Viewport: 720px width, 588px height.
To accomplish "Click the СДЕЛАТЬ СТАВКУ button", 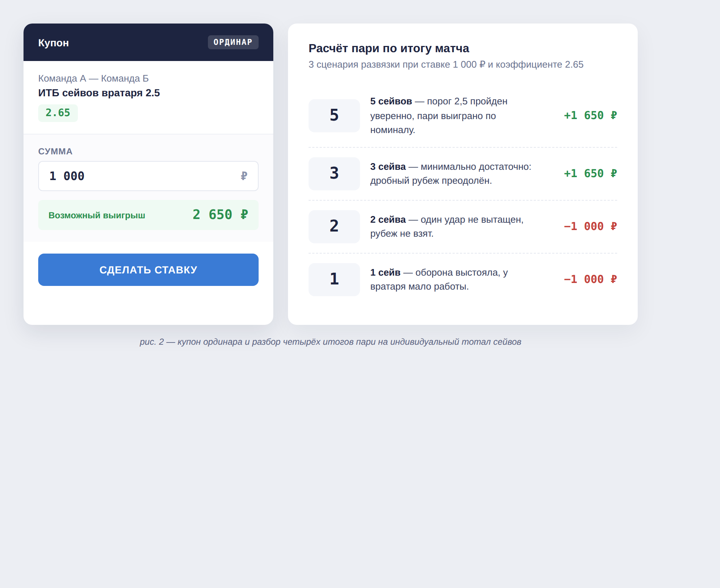I will coord(148,270).
